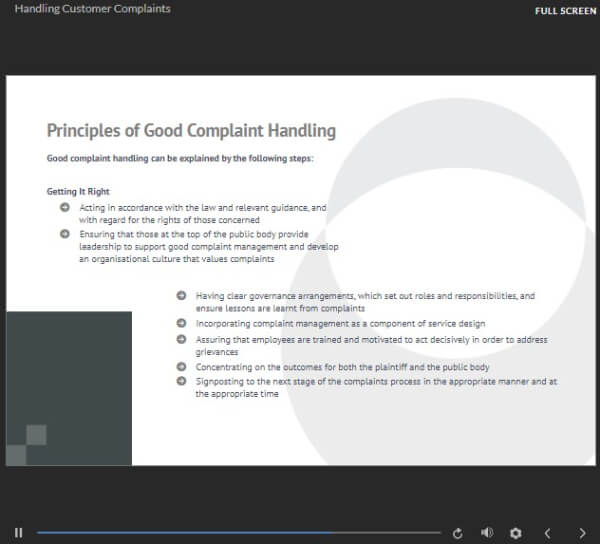Click the Handling Customer Complaints title
The width and height of the screenshot is (600, 544).
tap(92, 9)
